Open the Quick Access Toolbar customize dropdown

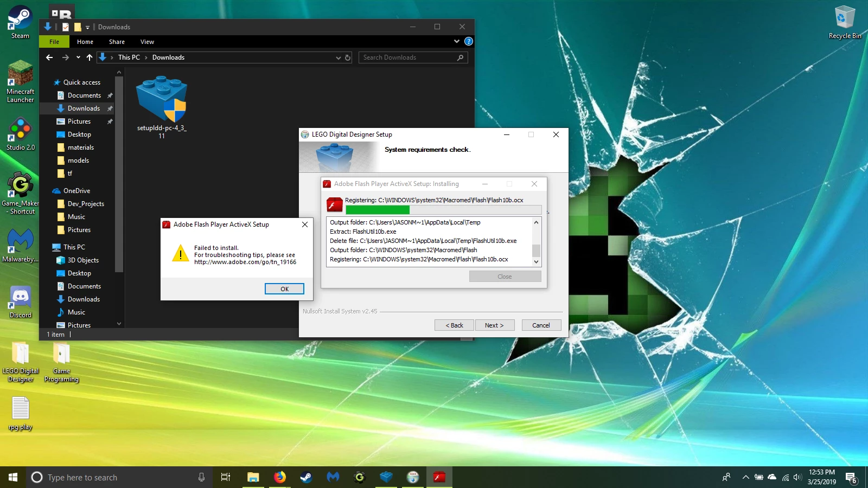click(x=87, y=27)
